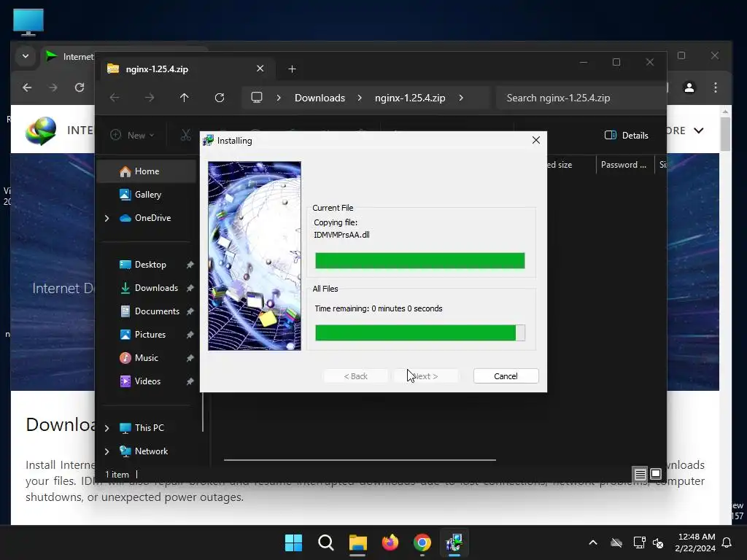
Task: Open the taskbar clock and date
Action: 695,542
